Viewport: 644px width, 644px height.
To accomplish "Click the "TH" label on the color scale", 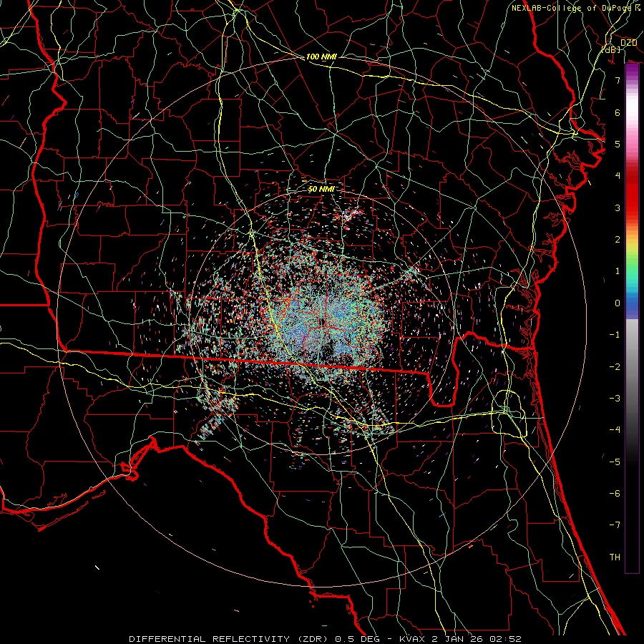I will point(615,557).
